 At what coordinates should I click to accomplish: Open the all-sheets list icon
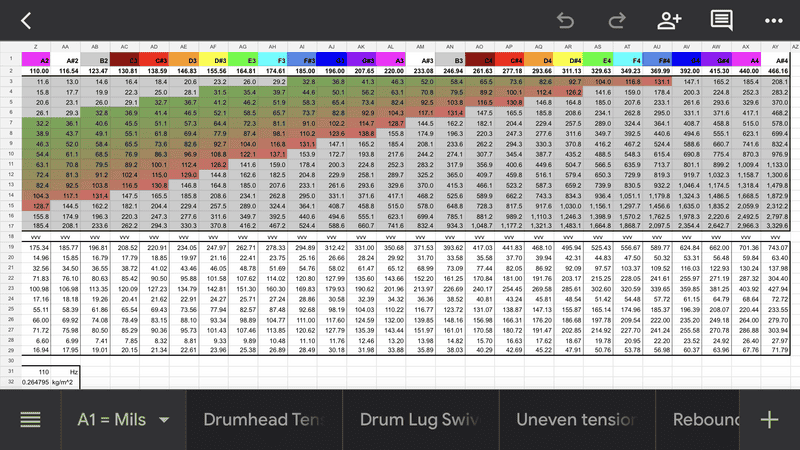[30, 420]
